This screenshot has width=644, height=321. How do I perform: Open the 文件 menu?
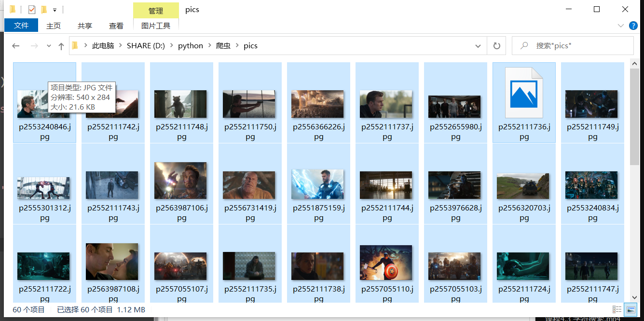[x=21, y=26]
